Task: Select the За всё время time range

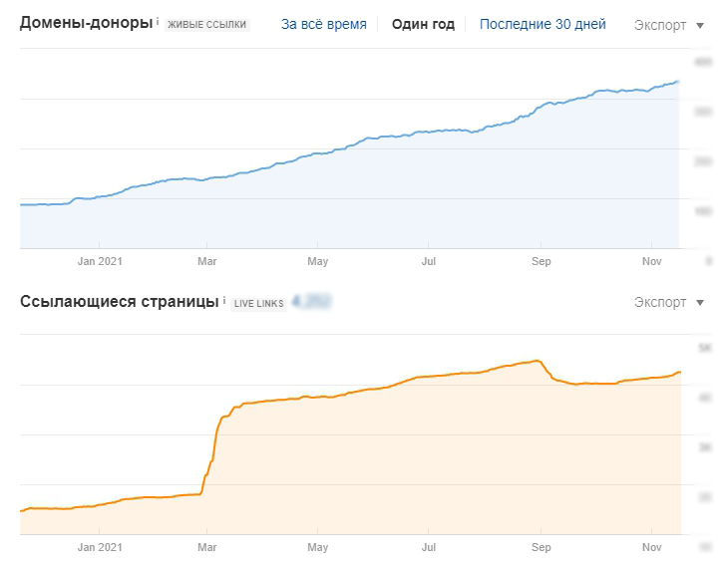Action: pos(323,24)
